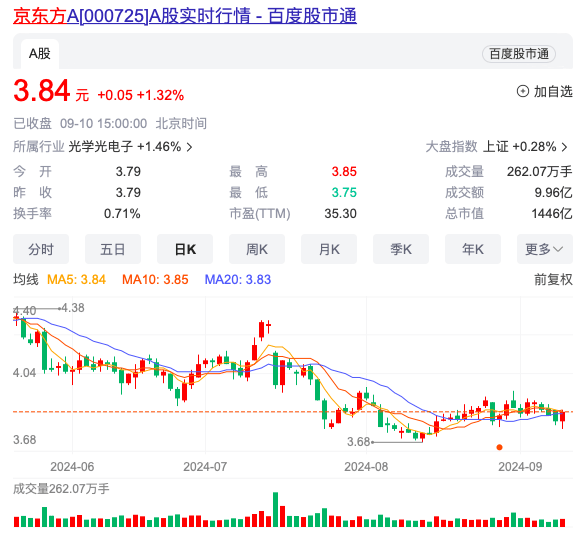581x536 pixels.
Task: Click the 总市值 value 1446亿
Action: coord(552,213)
